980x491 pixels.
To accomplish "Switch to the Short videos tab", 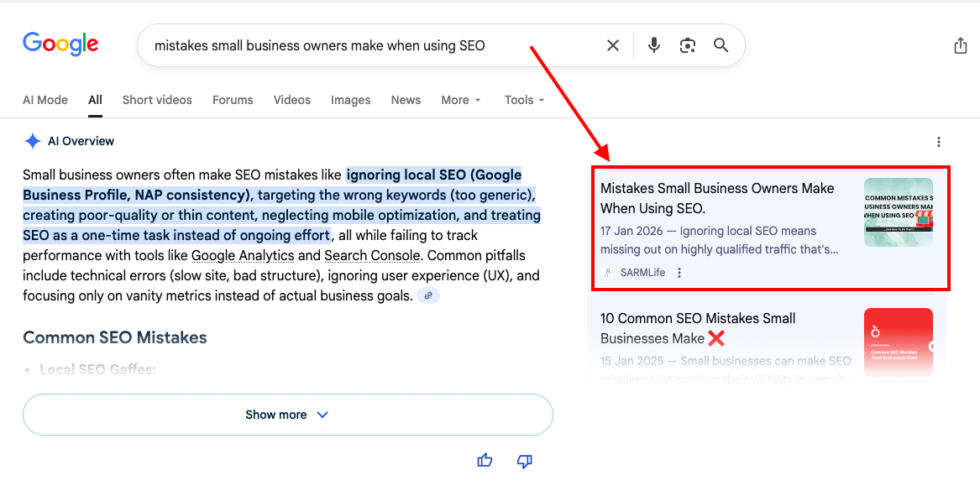I will click(x=157, y=100).
